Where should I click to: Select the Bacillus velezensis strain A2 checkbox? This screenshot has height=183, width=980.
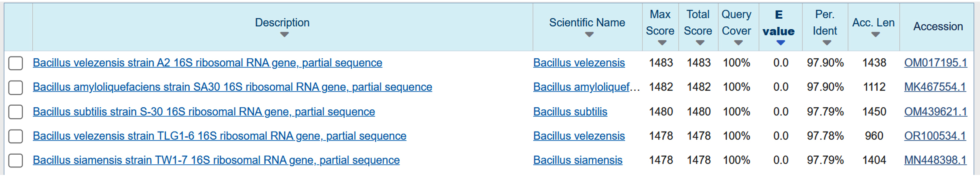[16, 63]
